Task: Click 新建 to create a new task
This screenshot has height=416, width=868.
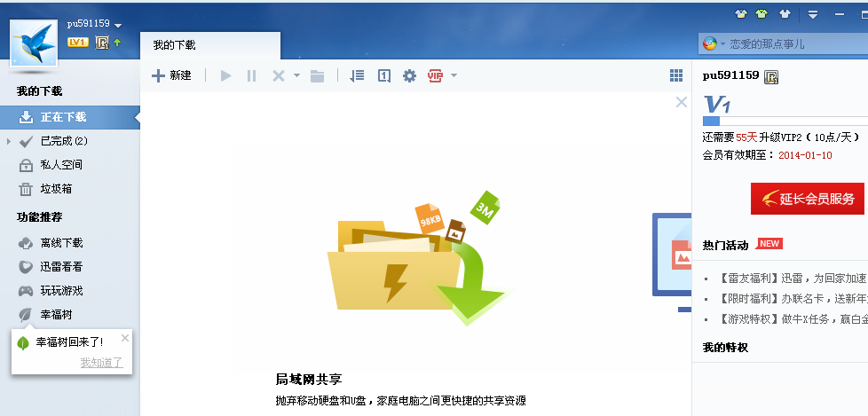Action: (171, 75)
